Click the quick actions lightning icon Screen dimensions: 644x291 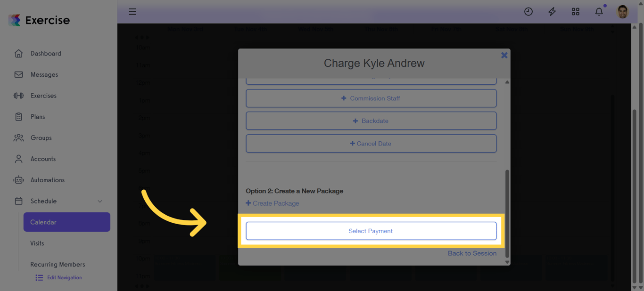click(552, 11)
